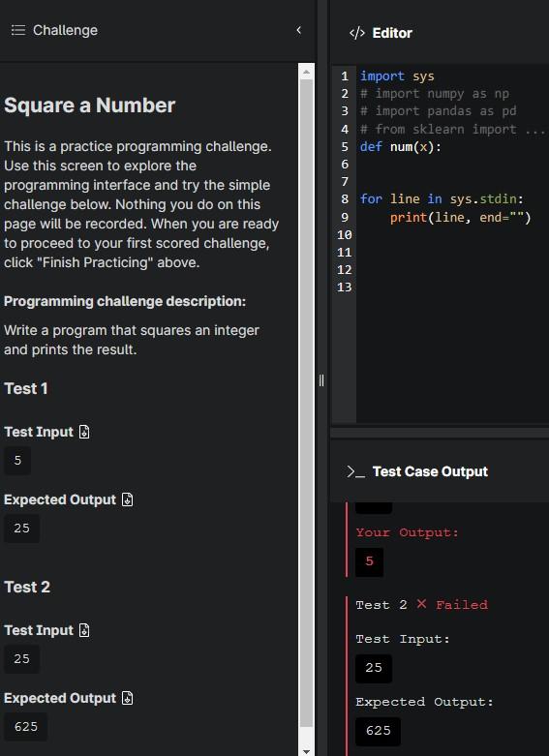
Task: Download Test 2 input file icon
Action: (x=84, y=630)
